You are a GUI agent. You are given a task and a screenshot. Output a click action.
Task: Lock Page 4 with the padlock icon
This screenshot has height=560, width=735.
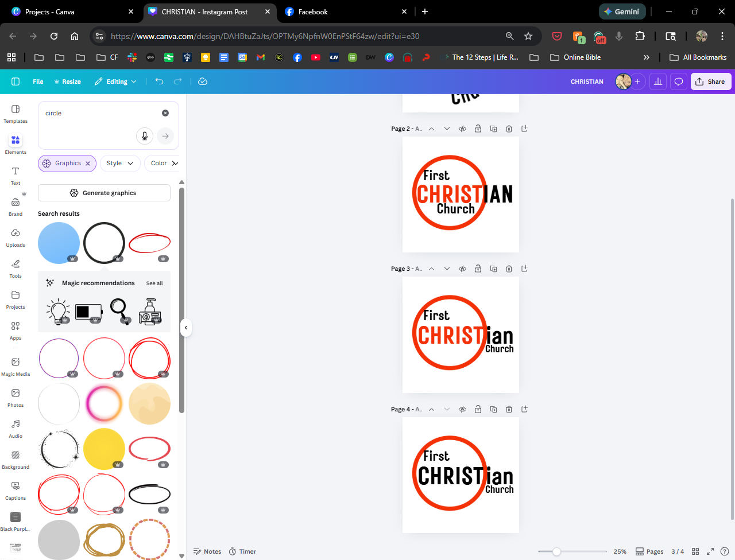(478, 409)
